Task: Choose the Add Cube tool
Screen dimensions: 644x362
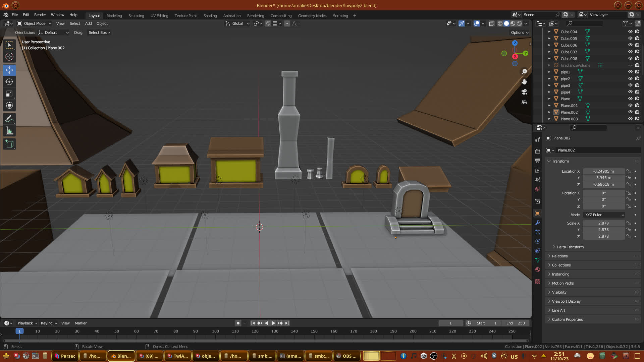Action: [x=9, y=144]
